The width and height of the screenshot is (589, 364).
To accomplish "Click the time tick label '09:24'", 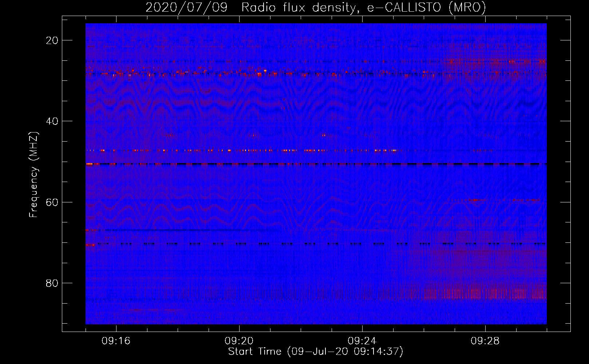I will pos(362,341).
